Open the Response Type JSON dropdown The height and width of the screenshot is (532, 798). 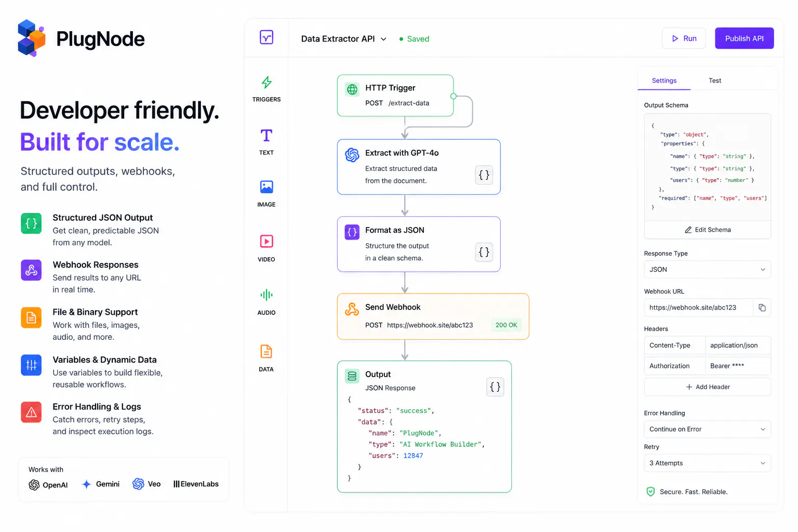click(x=708, y=270)
